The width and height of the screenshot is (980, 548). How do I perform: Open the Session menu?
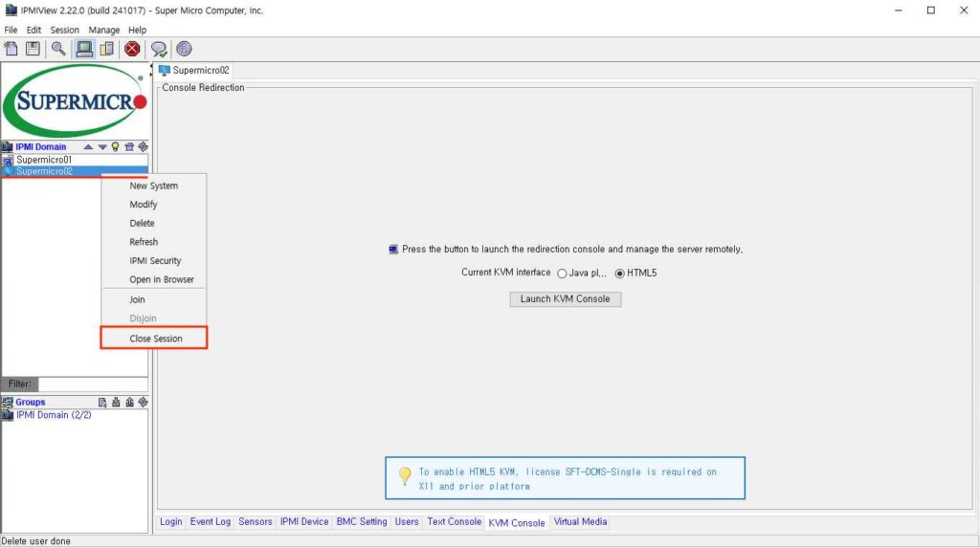[x=64, y=30]
